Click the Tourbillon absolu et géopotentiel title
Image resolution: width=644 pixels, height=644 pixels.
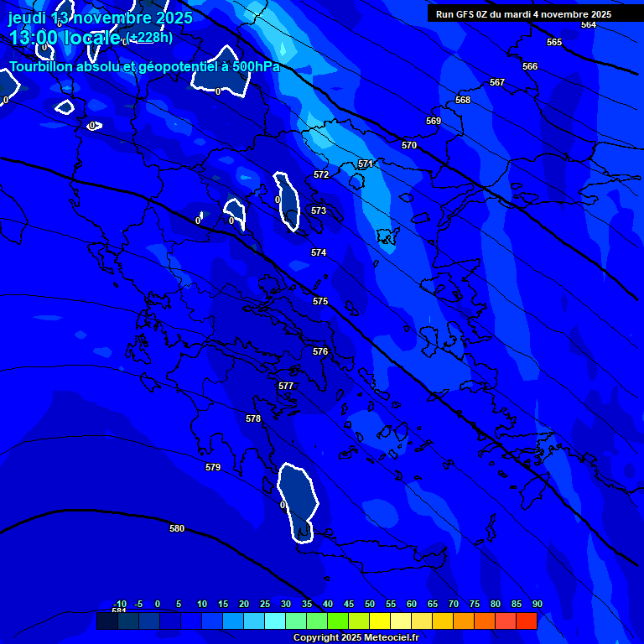click(144, 66)
